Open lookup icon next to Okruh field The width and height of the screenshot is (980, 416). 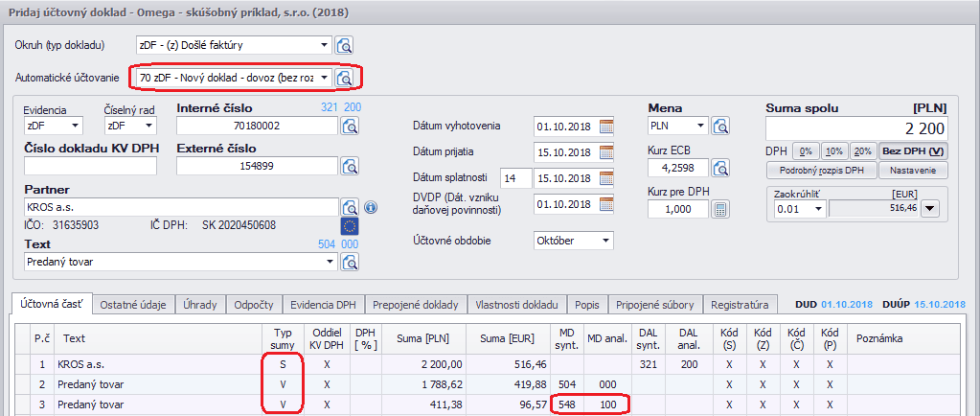pos(345,45)
